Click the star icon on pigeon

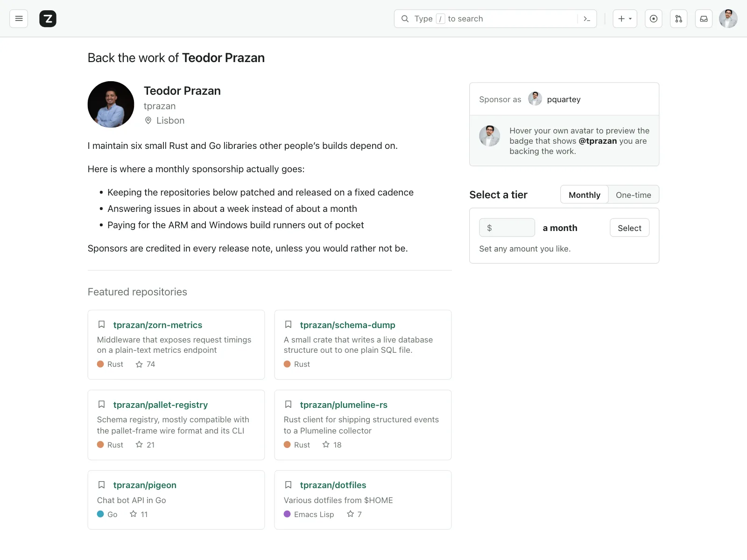134,514
